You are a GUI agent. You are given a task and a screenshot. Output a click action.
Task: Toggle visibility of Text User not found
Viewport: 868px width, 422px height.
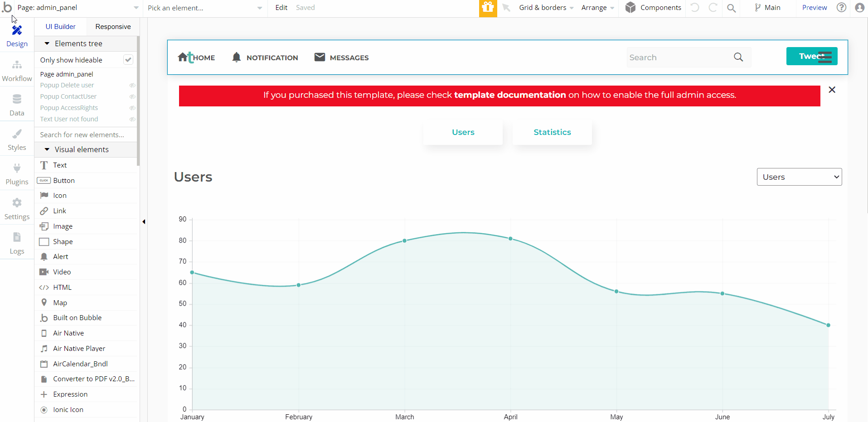pos(132,119)
